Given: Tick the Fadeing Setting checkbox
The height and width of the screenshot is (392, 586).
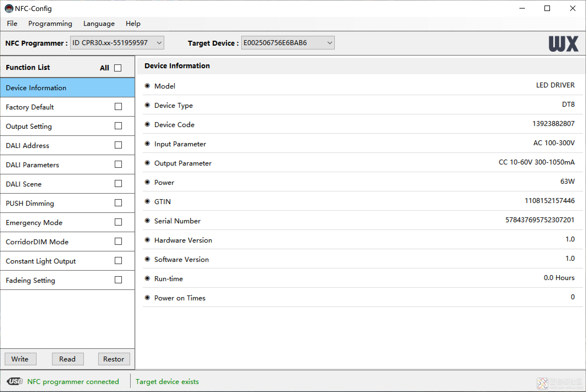Looking at the screenshot, I should (x=118, y=280).
